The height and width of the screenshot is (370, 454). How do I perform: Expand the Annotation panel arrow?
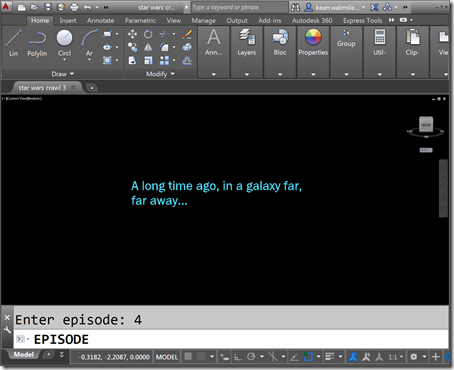click(214, 74)
